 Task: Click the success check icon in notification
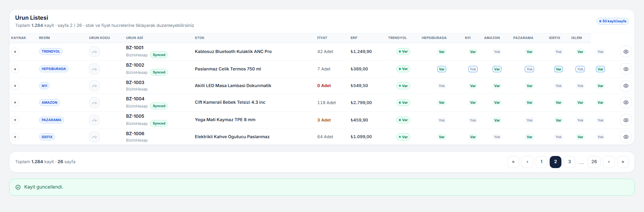(18, 187)
